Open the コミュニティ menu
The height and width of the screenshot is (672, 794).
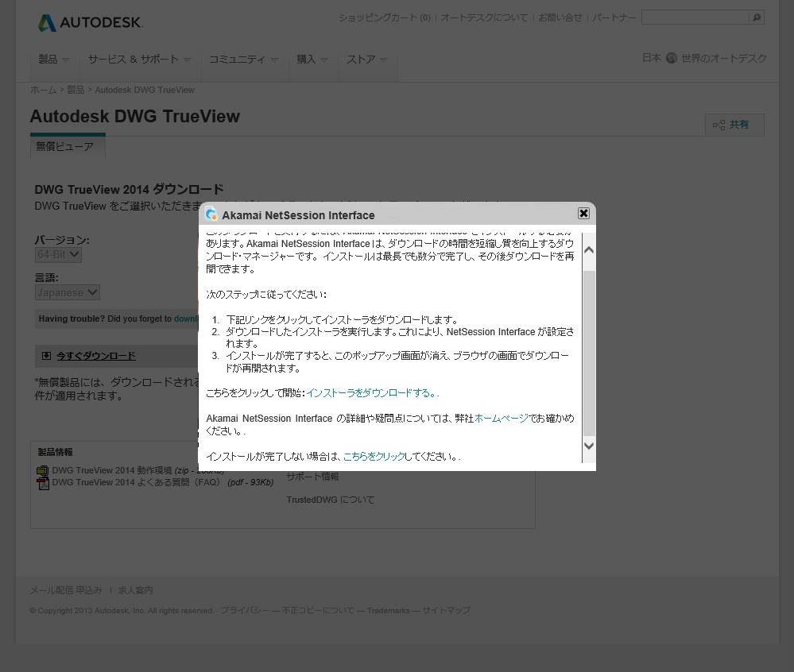(243, 60)
